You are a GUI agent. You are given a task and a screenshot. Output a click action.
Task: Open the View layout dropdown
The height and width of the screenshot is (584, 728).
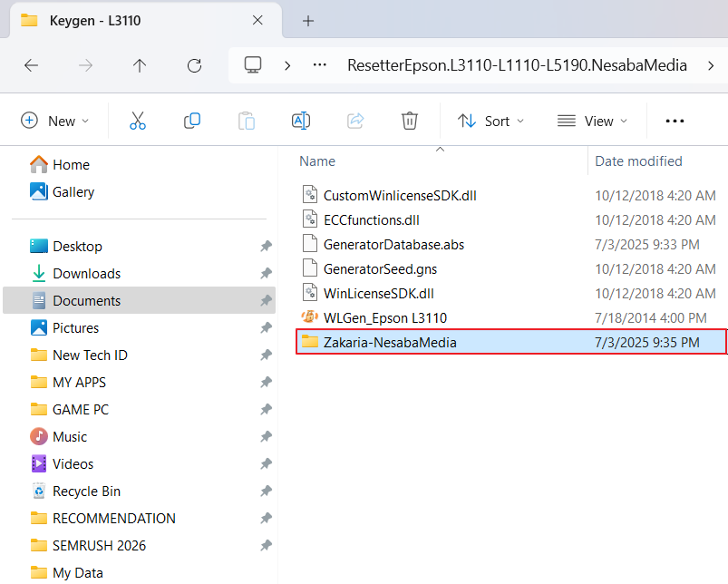(592, 121)
